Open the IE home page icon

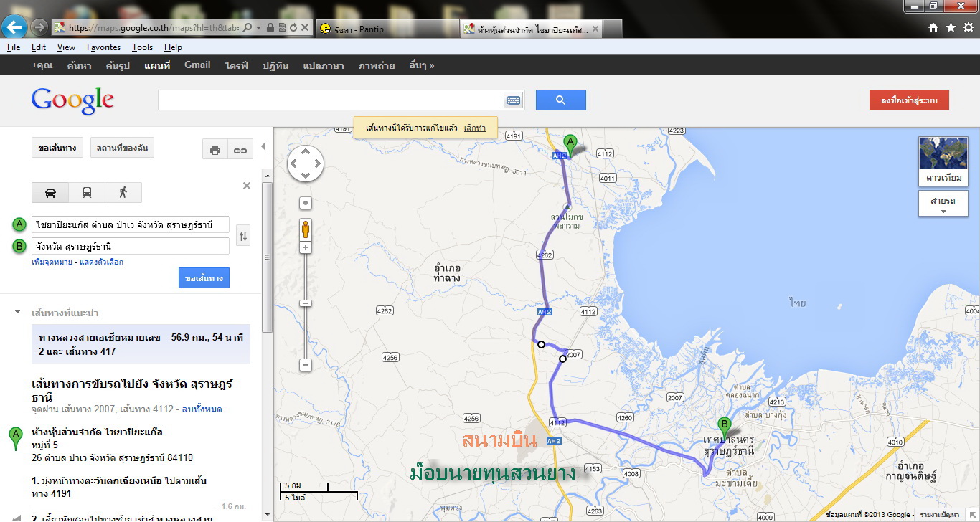point(933,27)
